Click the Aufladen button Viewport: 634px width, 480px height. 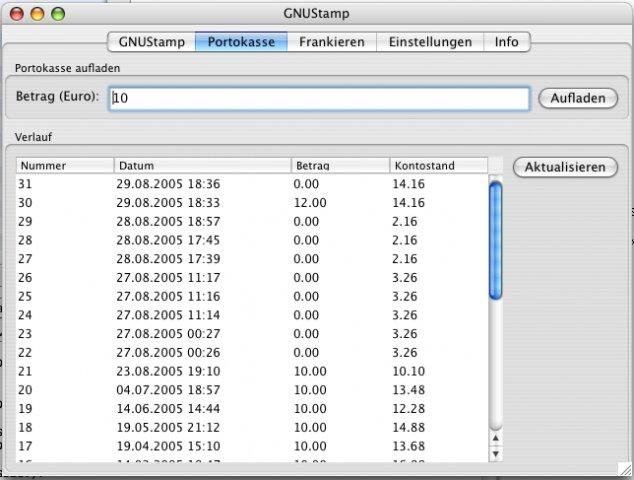(x=578, y=98)
